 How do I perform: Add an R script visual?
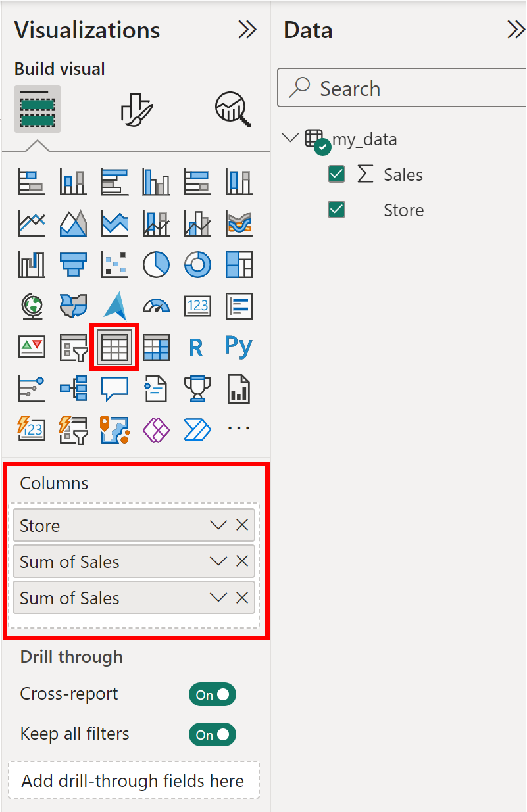[195, 346]
